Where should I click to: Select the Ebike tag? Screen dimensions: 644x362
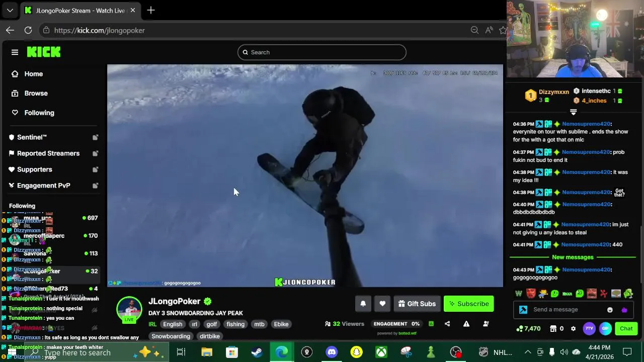(281, 324)
